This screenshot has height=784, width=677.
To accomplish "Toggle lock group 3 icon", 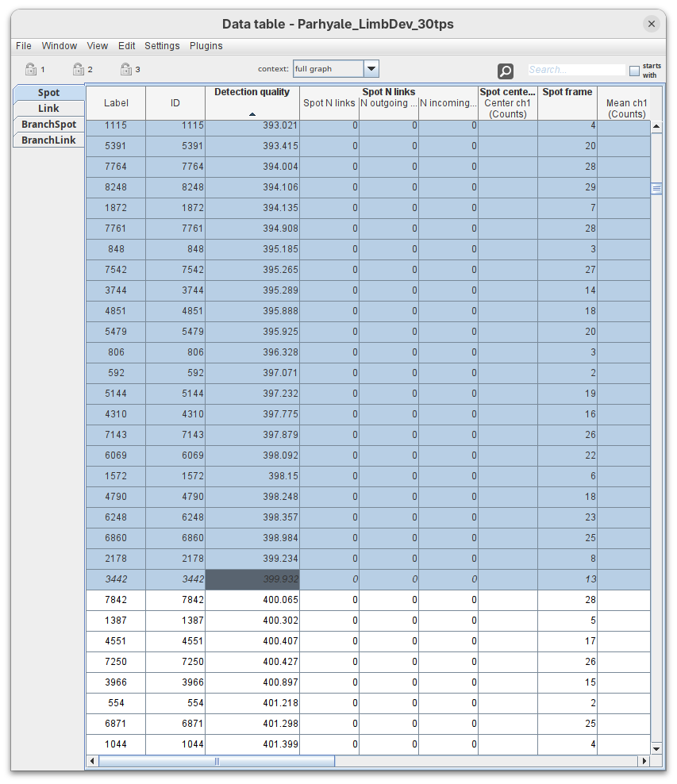I will (x=125, y=69).
